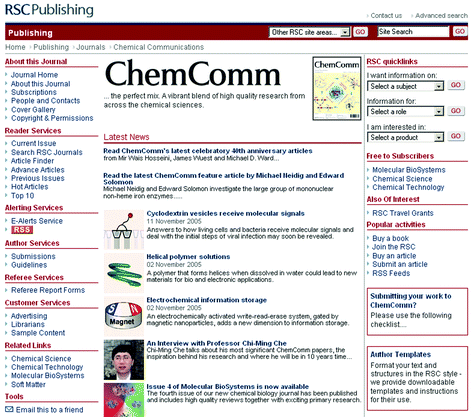Open the Librarians link
This screenshot has height=417, width=472.
tap(28, 324)
